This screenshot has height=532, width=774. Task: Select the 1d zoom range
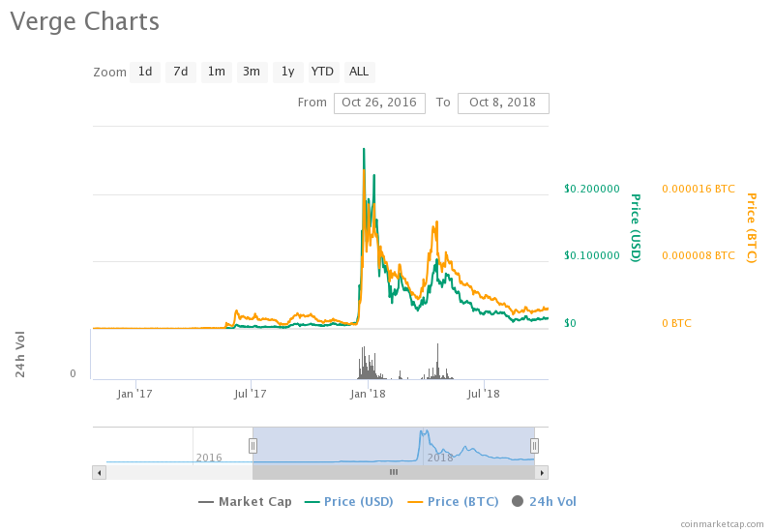click(x=145, y=72)
